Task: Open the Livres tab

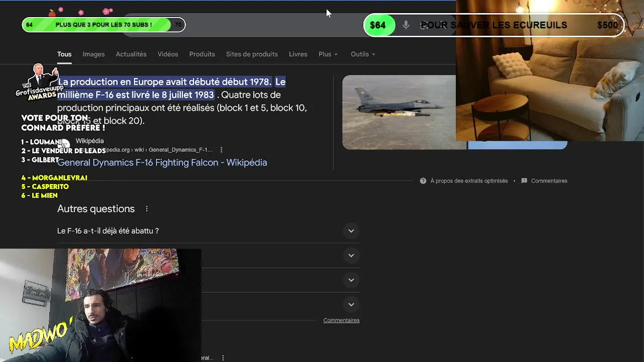Action: [298, 54]
